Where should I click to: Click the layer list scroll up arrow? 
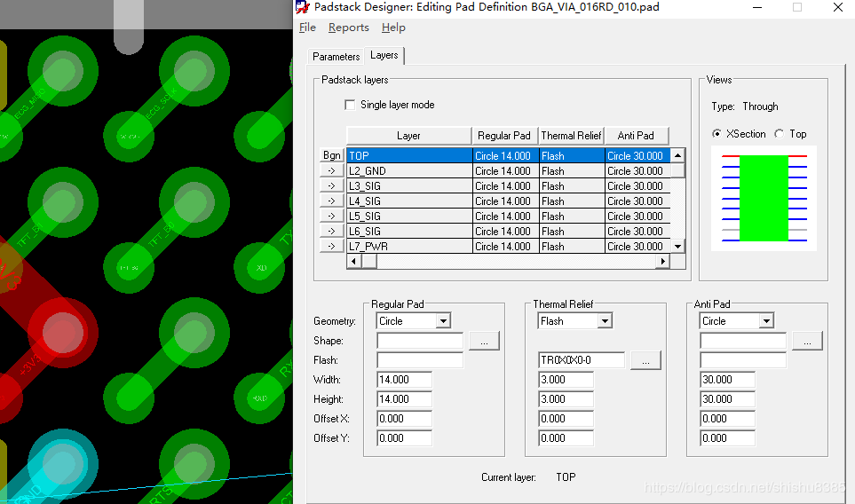tap(677, 155)
